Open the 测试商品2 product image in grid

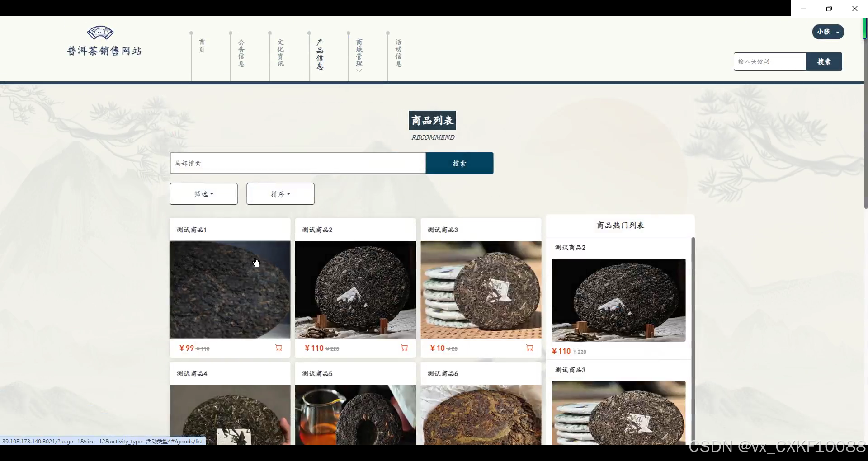point(355,290)
